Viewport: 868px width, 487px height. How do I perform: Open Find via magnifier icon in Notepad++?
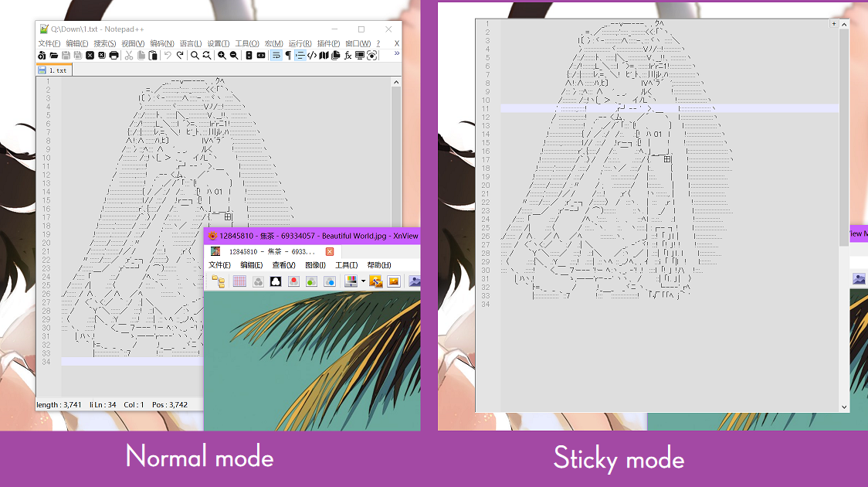click(x=195, y=56)
